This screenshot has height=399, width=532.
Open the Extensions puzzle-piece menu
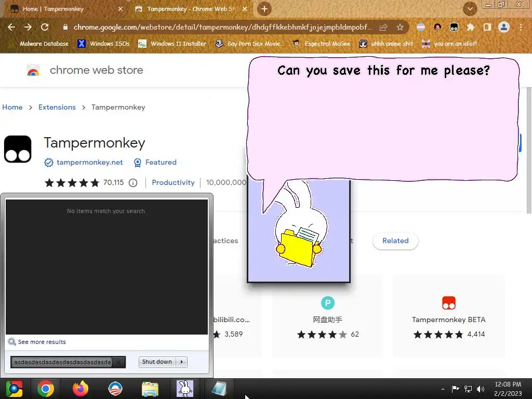pyautogui.click(x=470, y=27)
